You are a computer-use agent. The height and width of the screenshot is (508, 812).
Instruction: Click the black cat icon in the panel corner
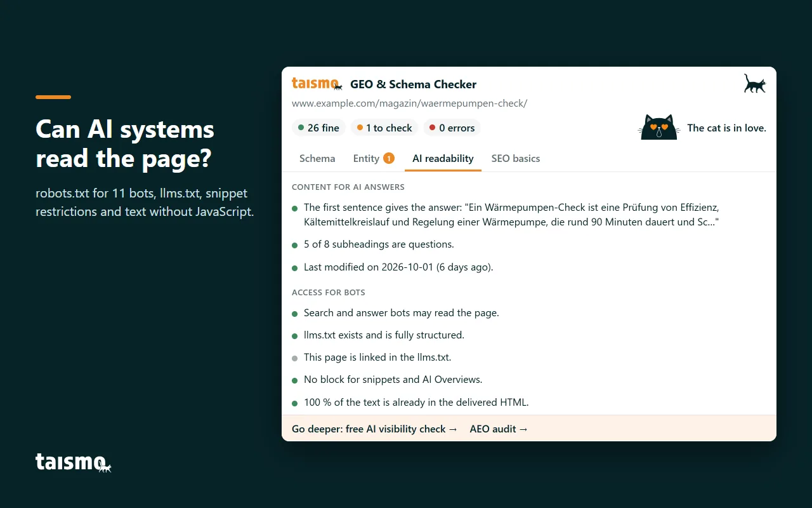point(755,83)
